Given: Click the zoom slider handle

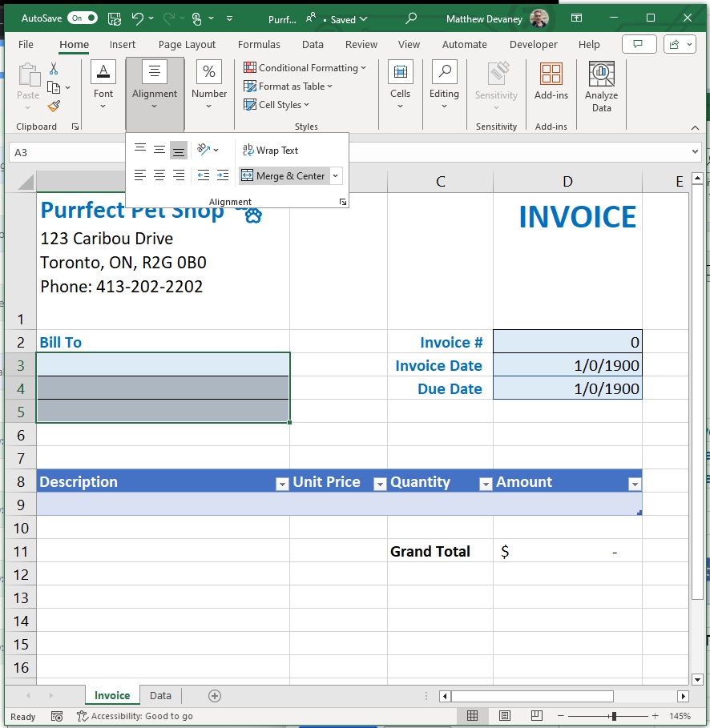Looking at the screenshot, I should pyautogui.click(x=615, y=716).
